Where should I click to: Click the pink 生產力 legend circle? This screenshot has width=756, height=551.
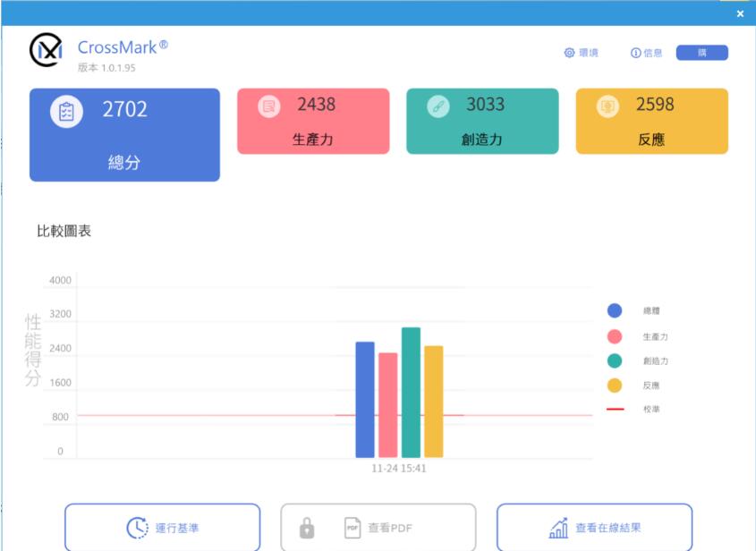coord(615,336)
